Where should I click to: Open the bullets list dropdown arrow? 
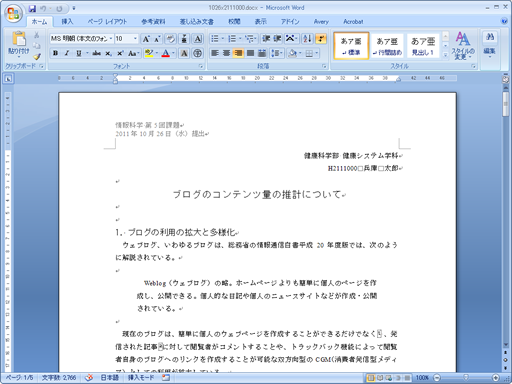coord(222,39)
